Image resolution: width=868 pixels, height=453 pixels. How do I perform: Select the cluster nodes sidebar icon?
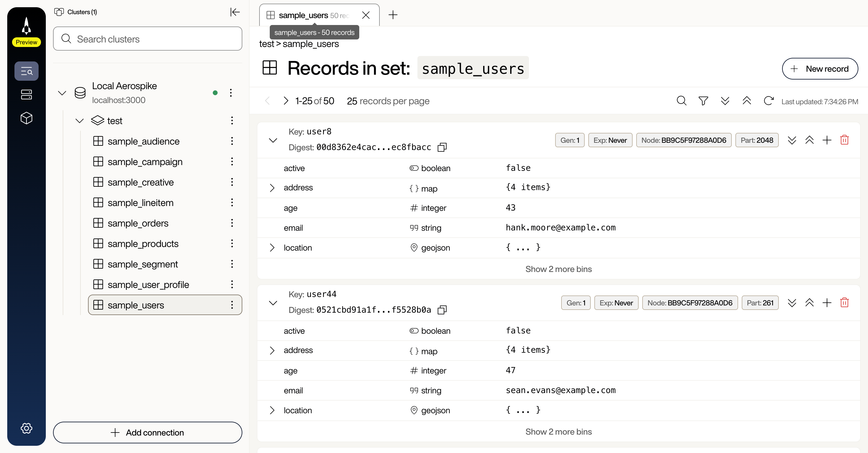(27, 94)
